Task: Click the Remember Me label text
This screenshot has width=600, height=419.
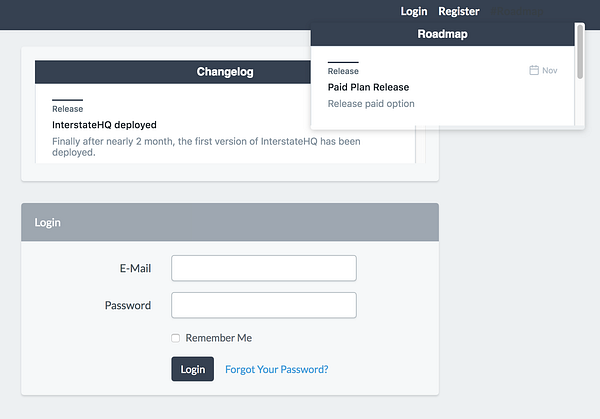Action: click(x=218, y=338)
